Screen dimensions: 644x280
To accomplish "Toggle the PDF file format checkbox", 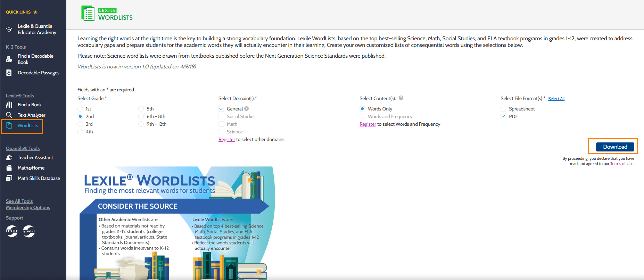I will pos(503,116).
